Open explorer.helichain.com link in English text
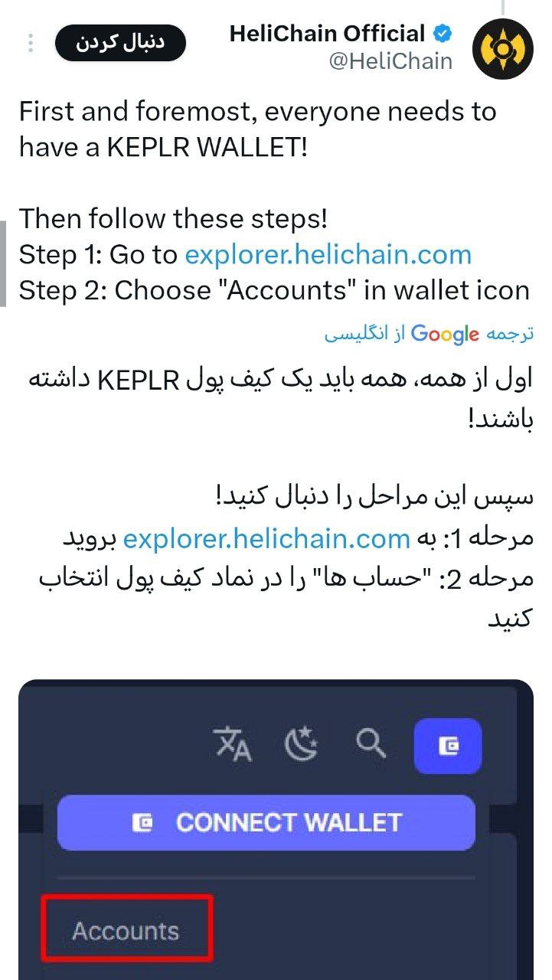This screenshot has height=980, width=552. point(328,254)
